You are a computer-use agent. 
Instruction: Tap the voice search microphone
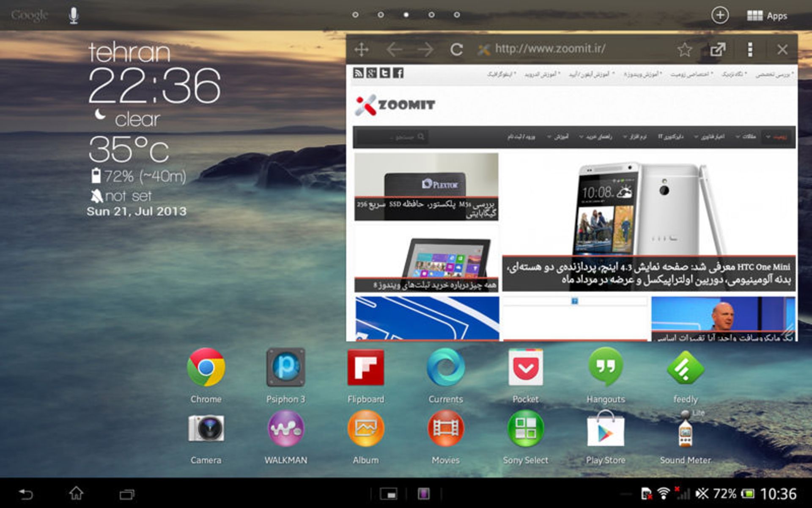pos(74,16)
